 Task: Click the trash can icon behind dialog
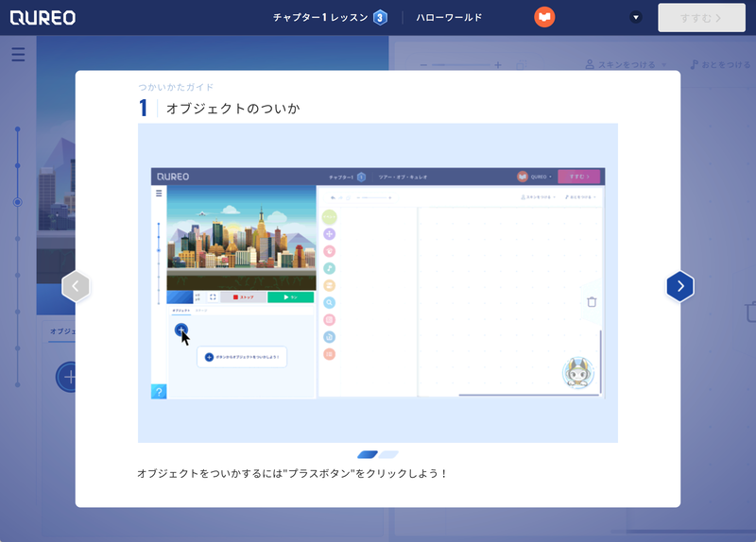coord(750,312)
